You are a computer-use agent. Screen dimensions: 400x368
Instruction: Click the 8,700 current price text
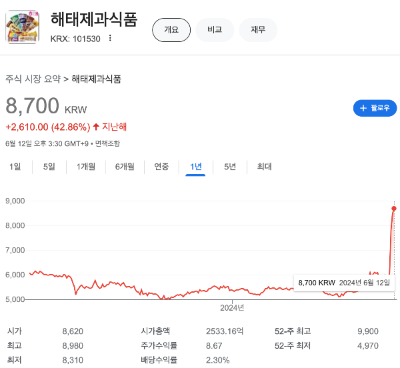pos(32,106)
